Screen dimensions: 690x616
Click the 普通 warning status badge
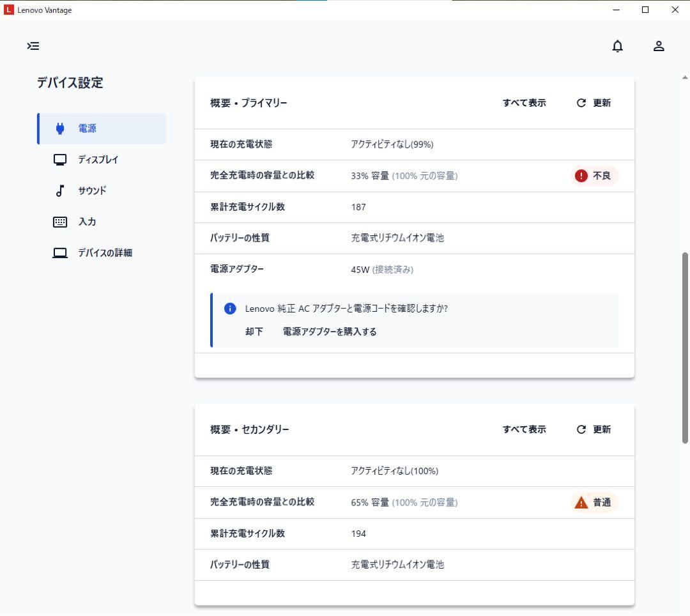click(595, 503)
